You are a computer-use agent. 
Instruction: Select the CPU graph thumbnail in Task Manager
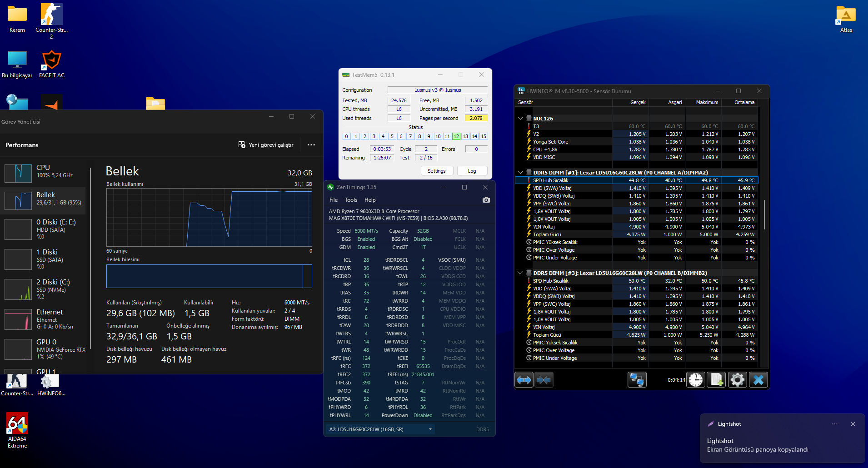tap(18, 174)
